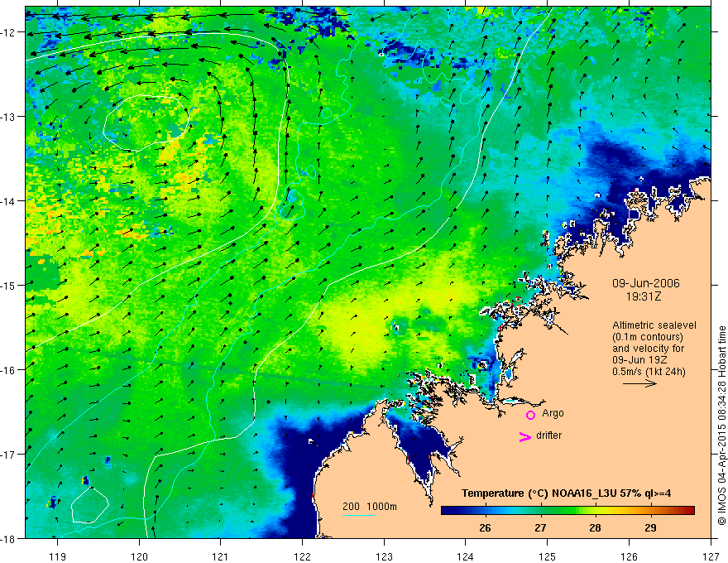Viewport: 728px width, 563px height.
Task: Click the -16 latitude axis label
Action: 9,370
